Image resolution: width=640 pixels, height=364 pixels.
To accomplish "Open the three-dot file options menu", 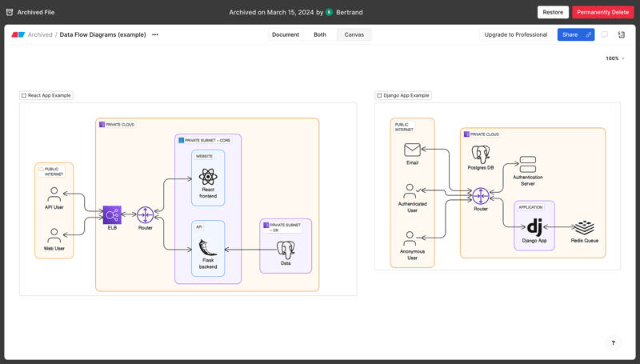I will [x=155, y=35].
